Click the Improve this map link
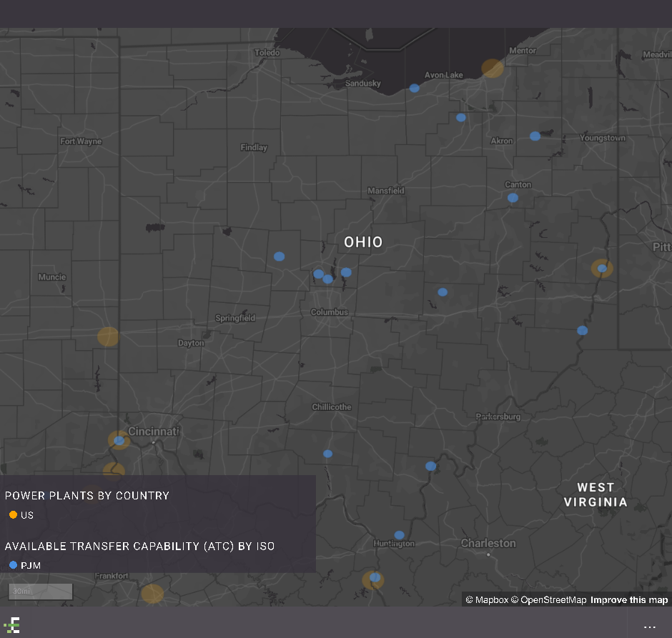 click(x=629, y=600)
